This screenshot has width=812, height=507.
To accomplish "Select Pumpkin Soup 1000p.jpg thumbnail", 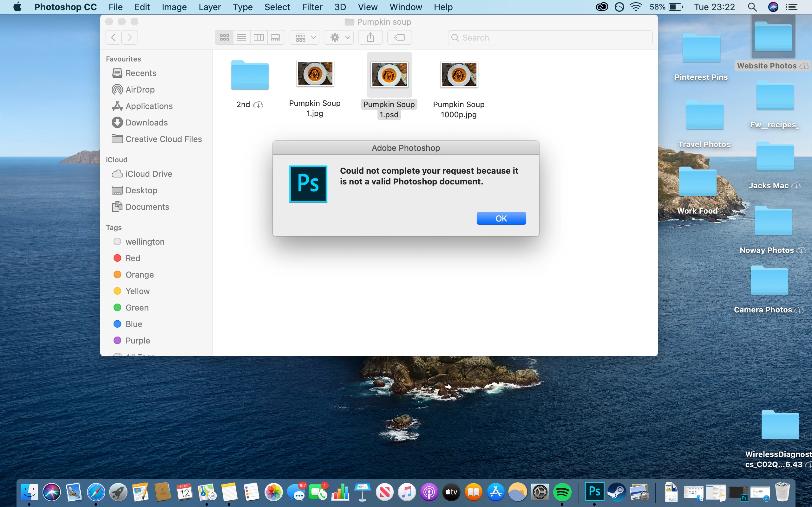I will [459, 74].
